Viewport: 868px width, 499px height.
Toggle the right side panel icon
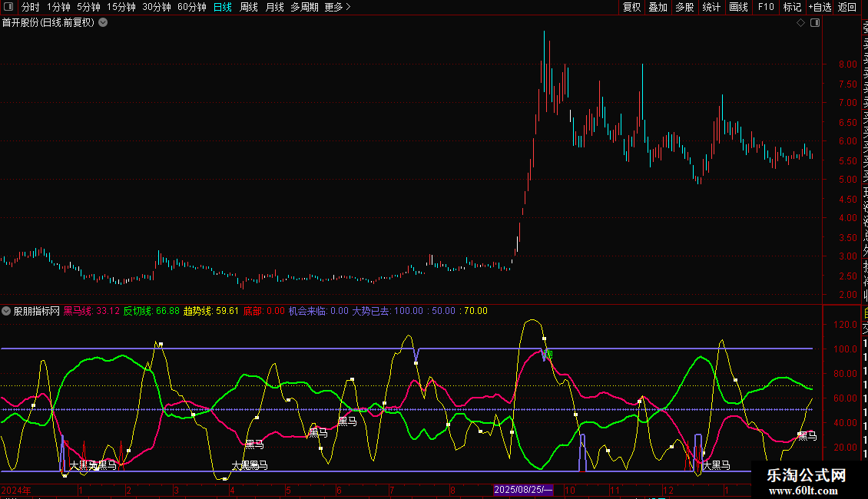tap(815, 23)
